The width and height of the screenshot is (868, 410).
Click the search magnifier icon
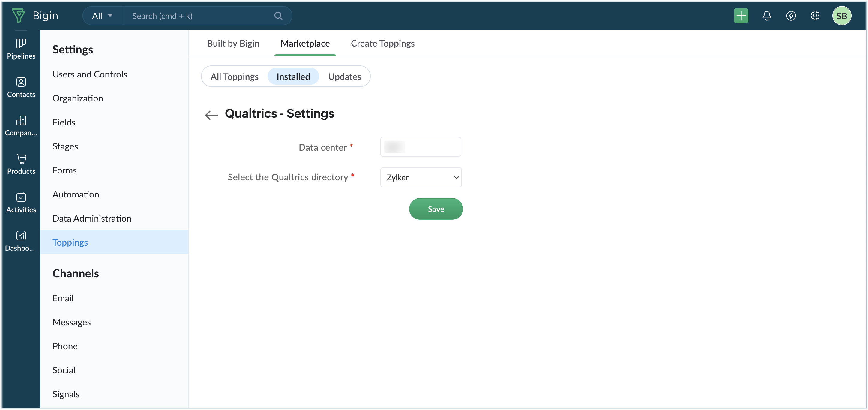tap(278, 16)
